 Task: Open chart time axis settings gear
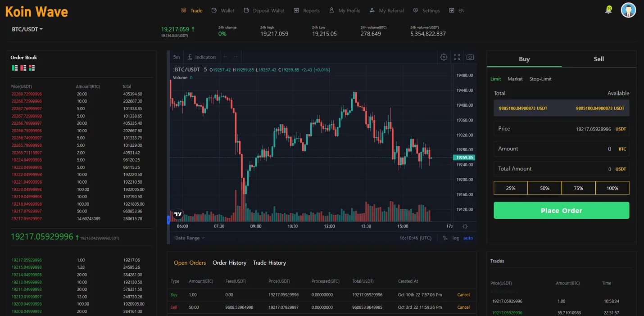tap(465, 226)
